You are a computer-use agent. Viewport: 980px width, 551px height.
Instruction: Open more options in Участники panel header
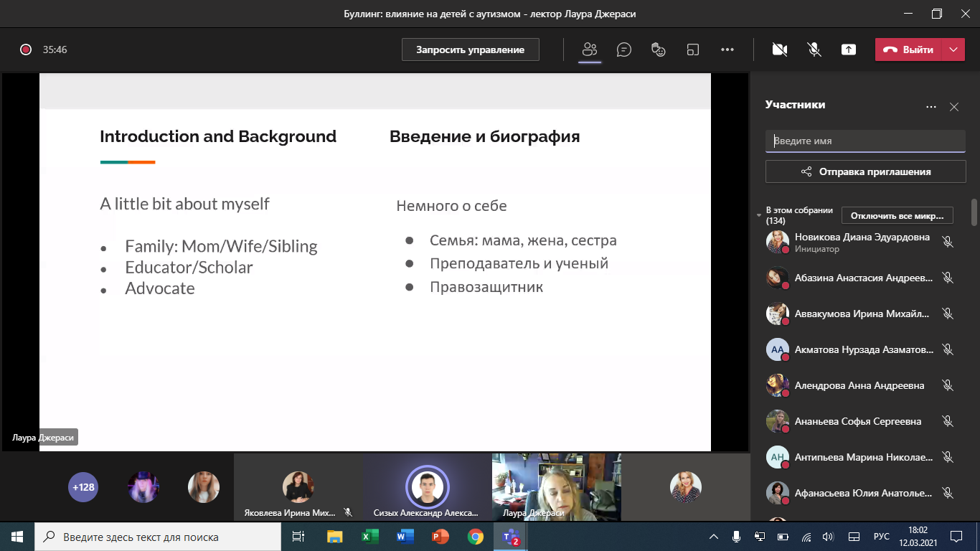(x=931, y=107)
